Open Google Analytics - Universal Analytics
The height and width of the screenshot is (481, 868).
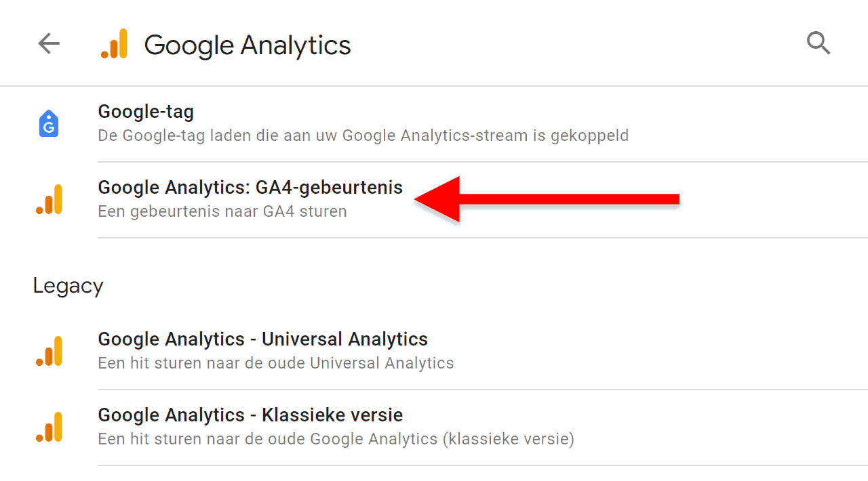tap(263, 339)
